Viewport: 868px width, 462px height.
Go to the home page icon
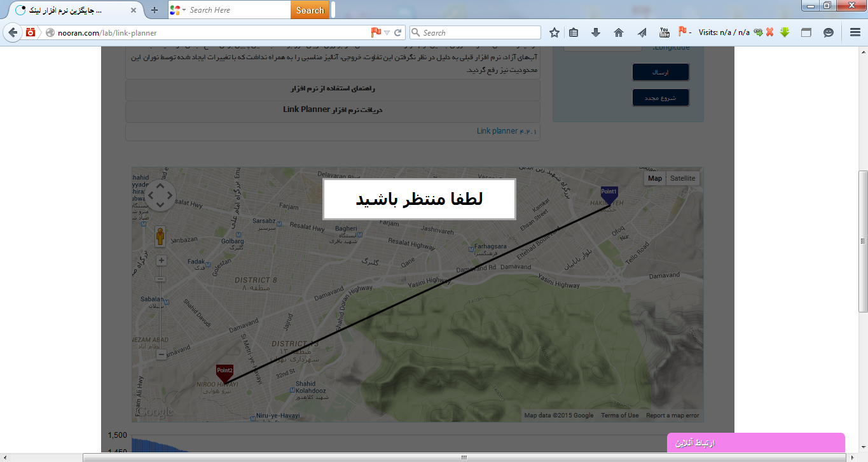pyautogui.click(x=619, y=32)
